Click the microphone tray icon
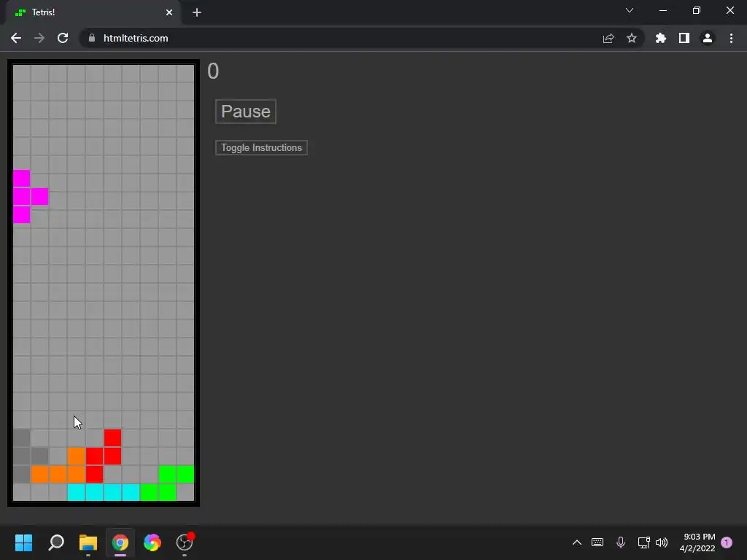The image size is (747, 560). [x=621, y=542]
